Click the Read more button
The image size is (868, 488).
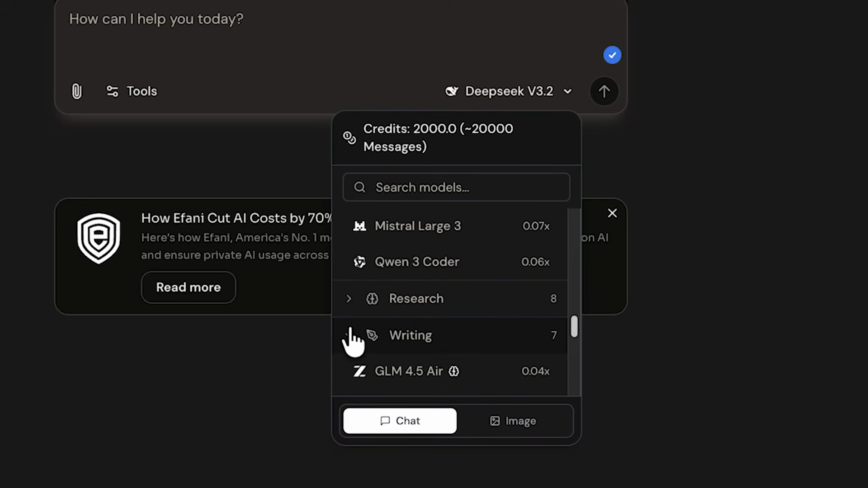(x=188, y=287)
